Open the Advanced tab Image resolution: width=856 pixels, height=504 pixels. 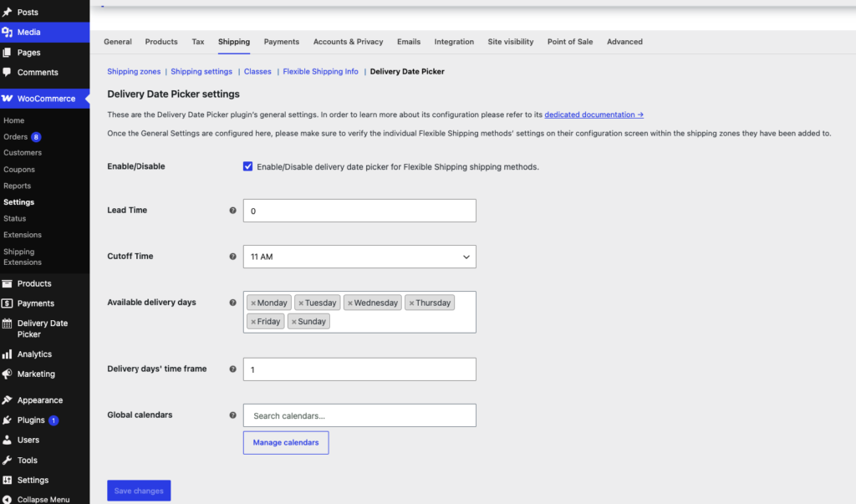[x=624, y=42]
